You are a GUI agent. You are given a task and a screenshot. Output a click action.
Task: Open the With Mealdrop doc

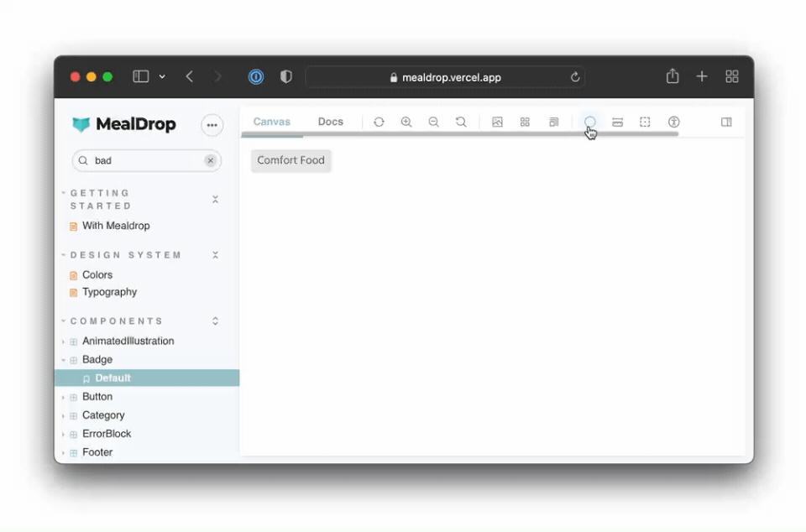[116, 226]
